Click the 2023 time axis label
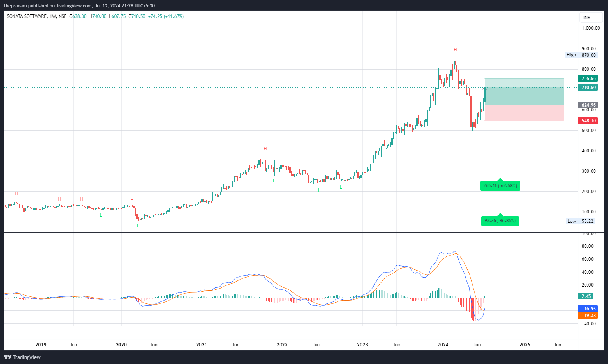Viewport: 608px width, 364px height. pyautogui.click(x=362, y=345)
